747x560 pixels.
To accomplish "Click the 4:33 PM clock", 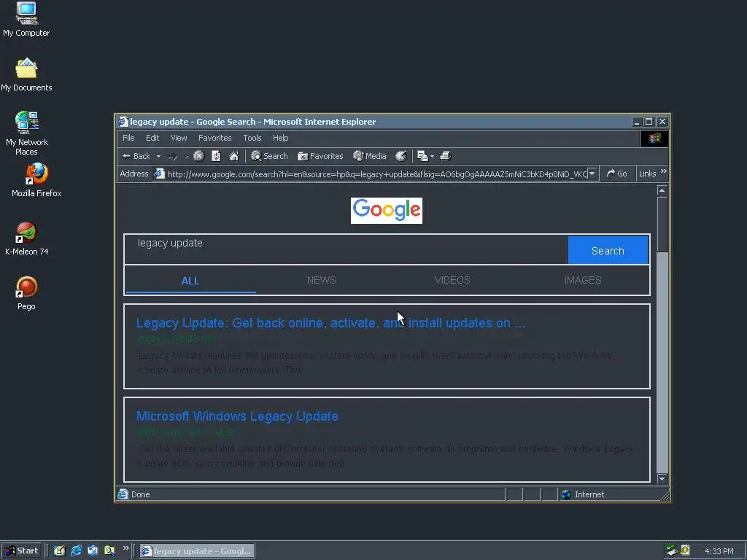I will (x=719, y=551).
